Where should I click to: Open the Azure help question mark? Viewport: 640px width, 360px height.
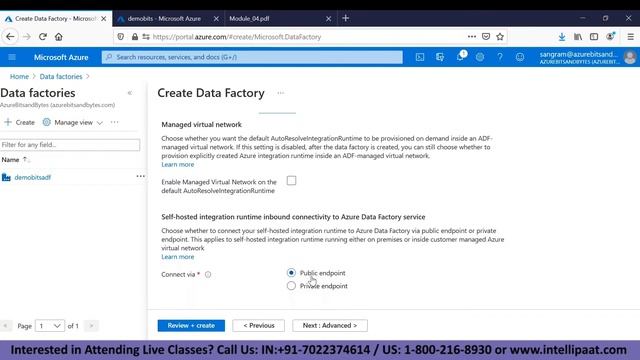[500, 57]
